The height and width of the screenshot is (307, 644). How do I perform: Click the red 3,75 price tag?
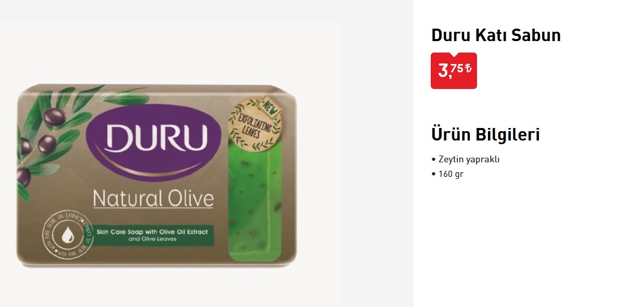click(x=454, y=71)
